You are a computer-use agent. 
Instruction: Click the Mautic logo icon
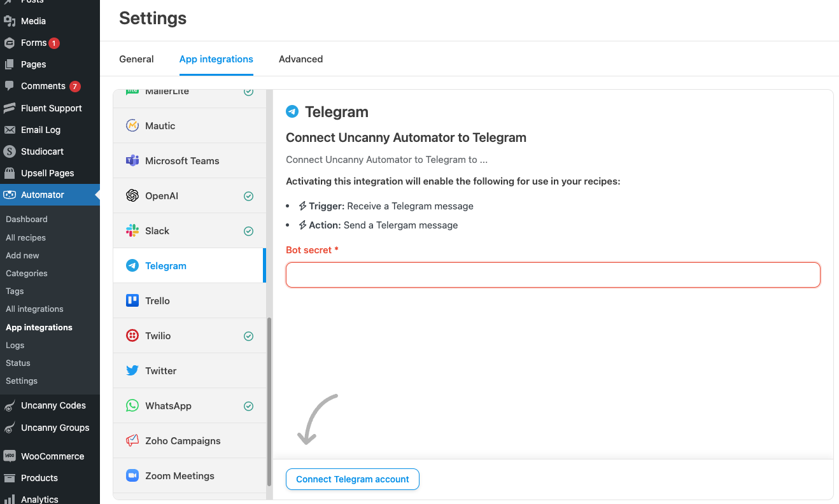[x=132, y=125]
